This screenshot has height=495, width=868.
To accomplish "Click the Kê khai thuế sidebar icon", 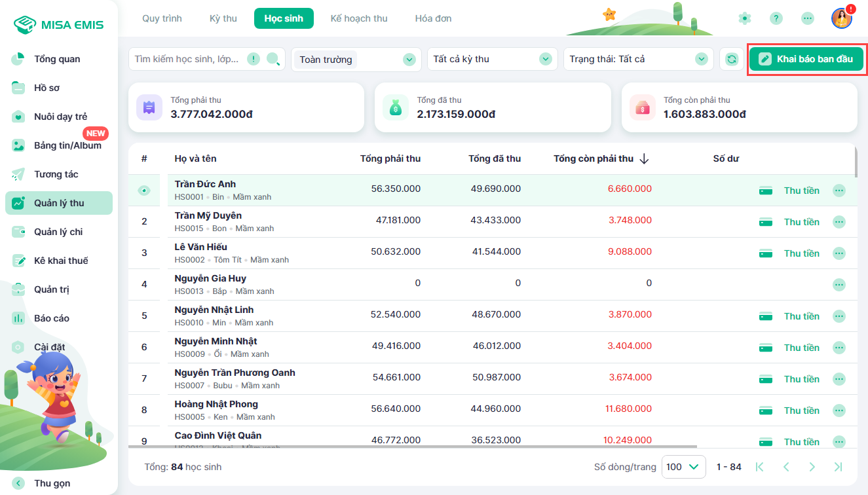I will click(x=19, y=261).
